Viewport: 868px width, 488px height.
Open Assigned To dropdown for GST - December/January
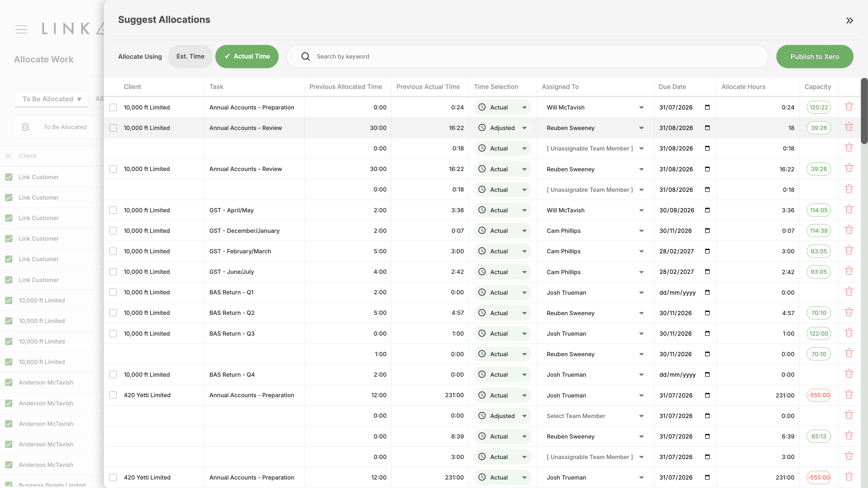[x=595, y=230]
